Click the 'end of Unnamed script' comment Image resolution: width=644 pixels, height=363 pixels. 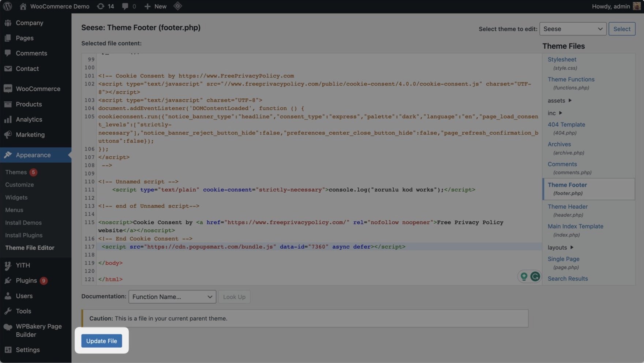pos(149,206)
